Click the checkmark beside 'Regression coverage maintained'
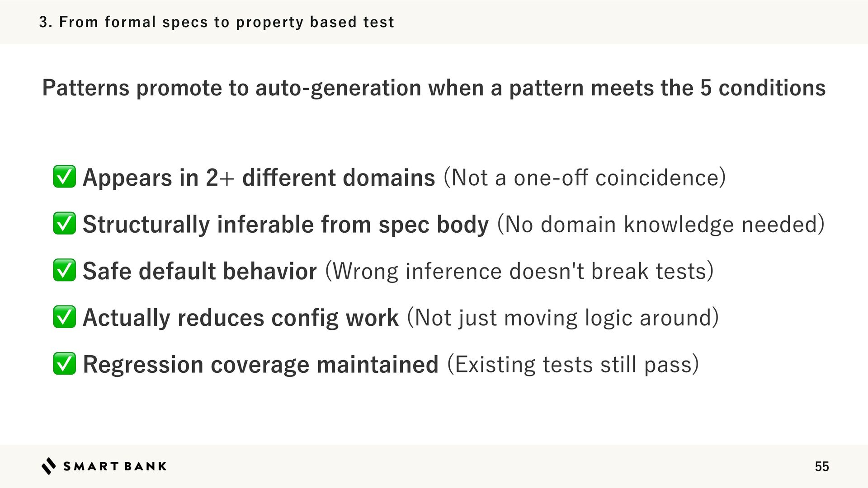Screen dimensions: 868x488 tap(64, 364)
